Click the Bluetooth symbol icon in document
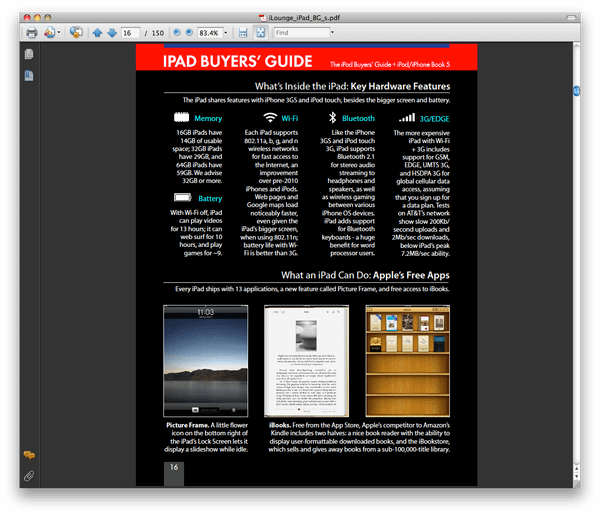The image size is (600, 515). (x=333, y=117)
